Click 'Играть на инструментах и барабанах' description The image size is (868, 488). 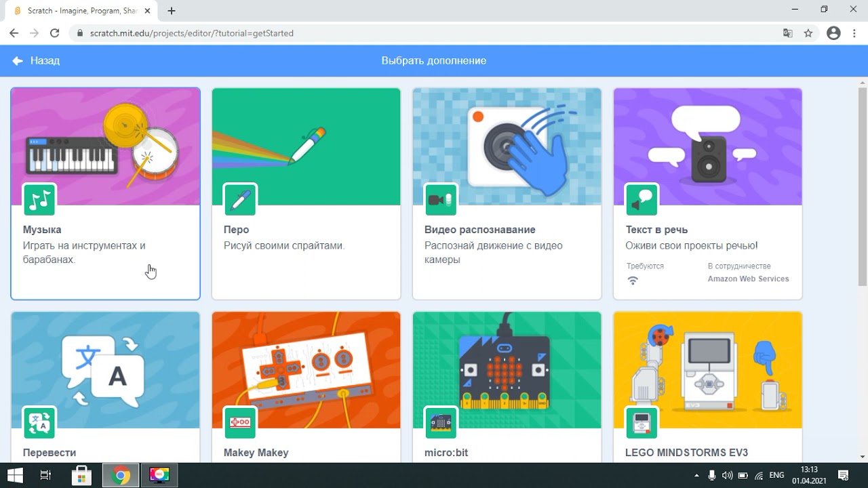coord(84,253)
